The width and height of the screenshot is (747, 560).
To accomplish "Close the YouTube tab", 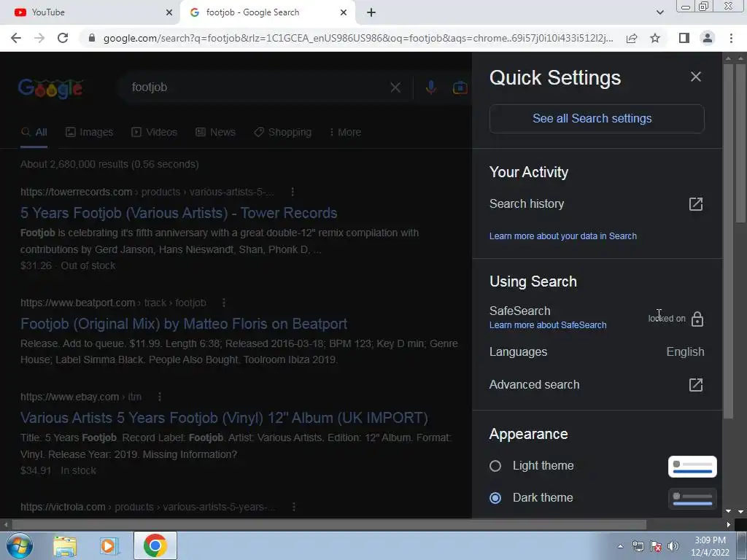I will click(169, 12).
